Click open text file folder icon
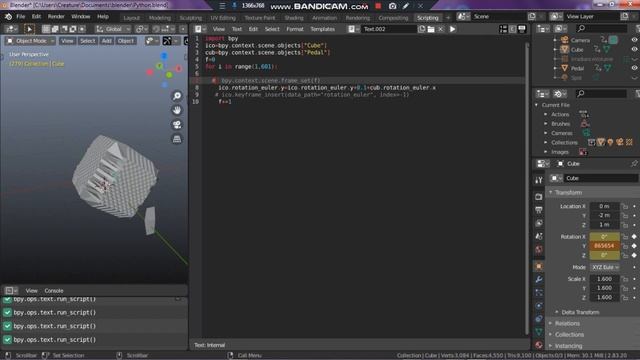 (x=431, y=29)
